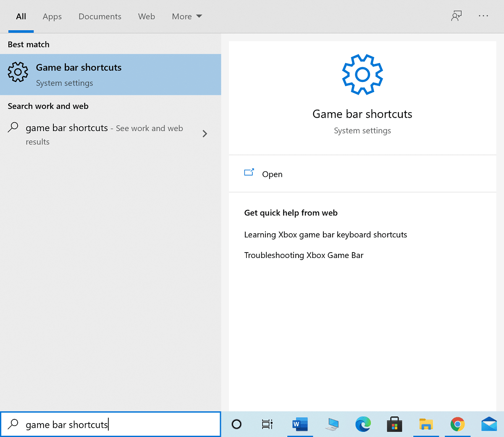
Task: Expand the More filters dropdown
Action: 186,16
